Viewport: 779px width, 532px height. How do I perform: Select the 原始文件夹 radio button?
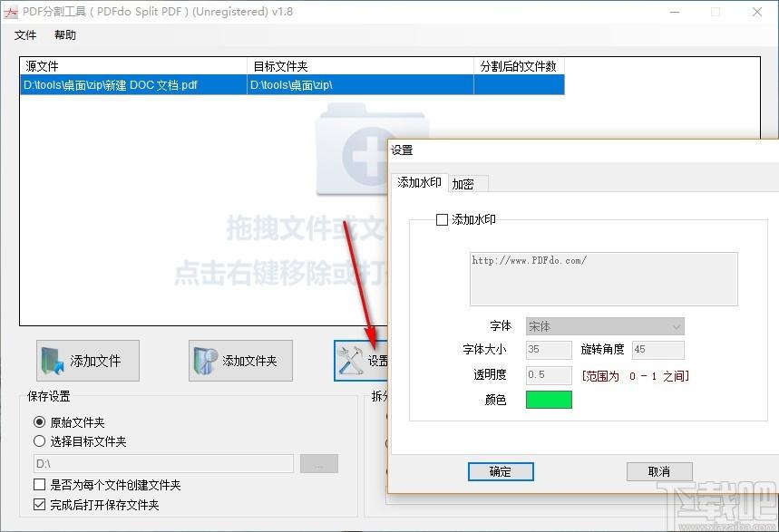pos(40,422)
